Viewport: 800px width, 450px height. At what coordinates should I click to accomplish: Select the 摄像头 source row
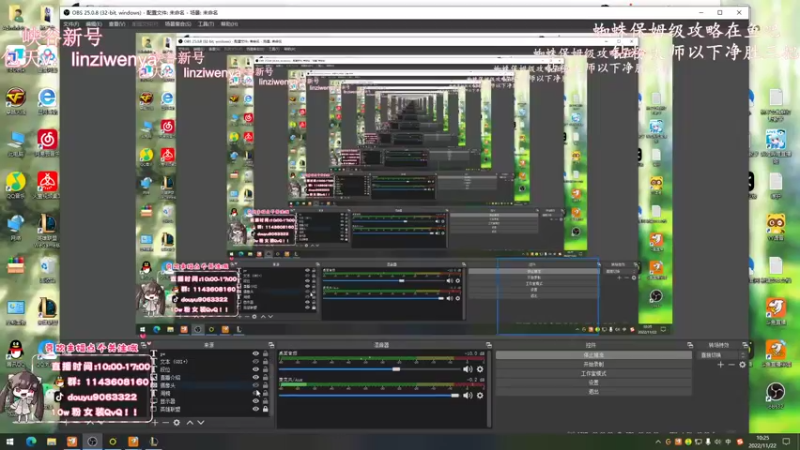coord(210,385)
